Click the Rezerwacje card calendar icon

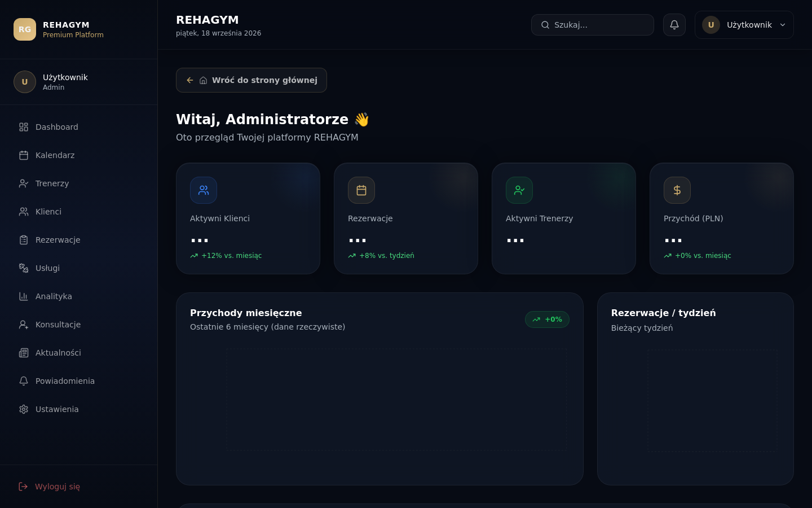tap(361, 190)
